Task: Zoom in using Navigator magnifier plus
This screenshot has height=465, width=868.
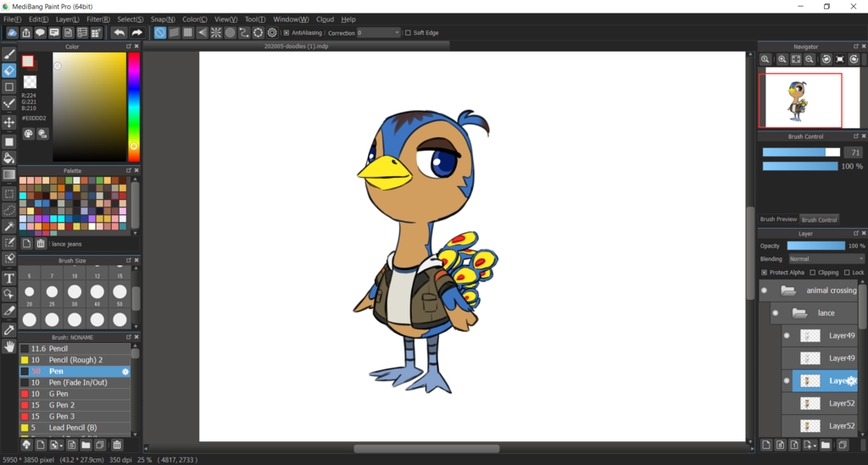Action: click(x=782, y=59)
